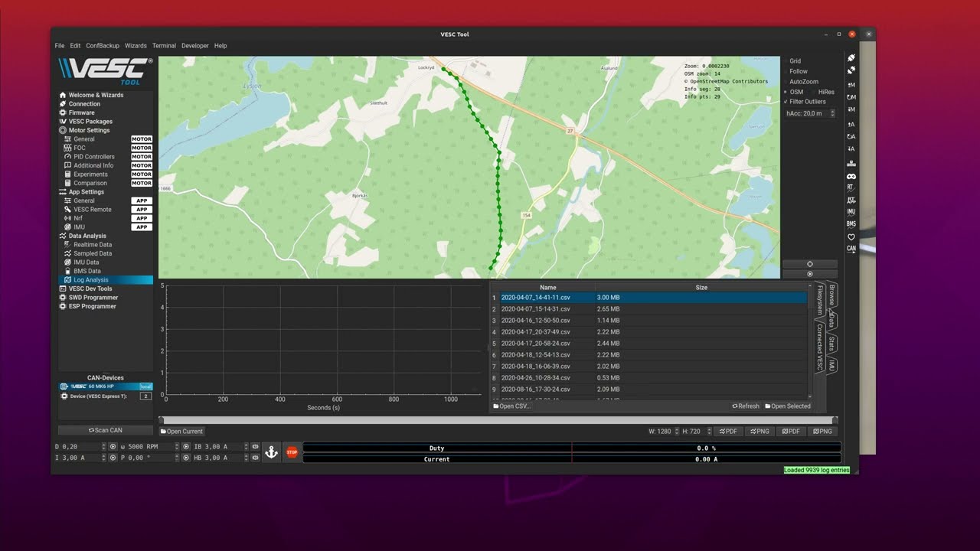Enable the Grid checkbox

(x=791, y=61)
